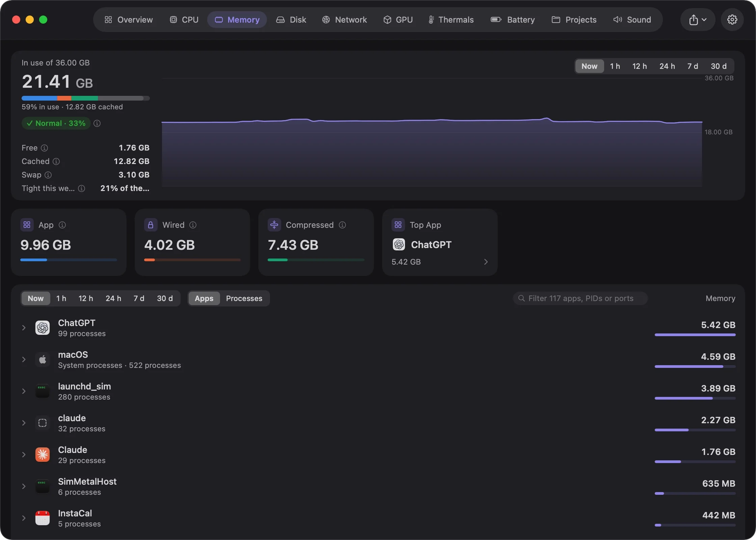Open the CPU tab
The image size is (756, 540).
tap(184, 20)
